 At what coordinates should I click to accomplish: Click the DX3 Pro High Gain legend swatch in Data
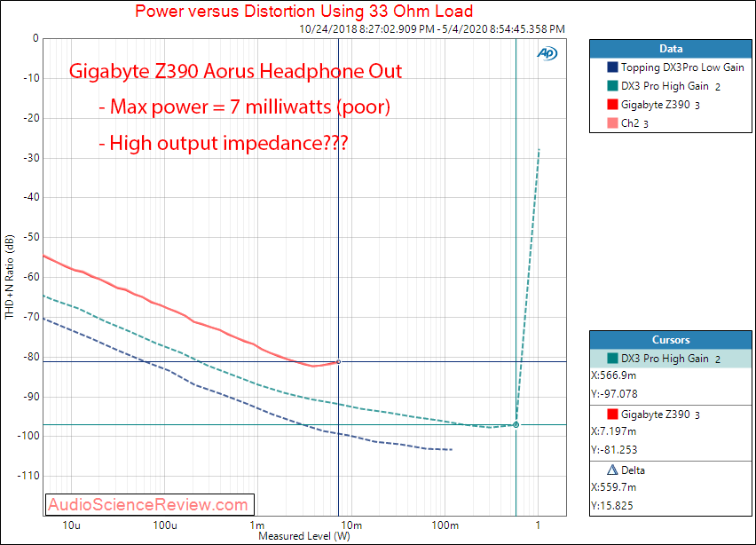(x=612, y=86)
